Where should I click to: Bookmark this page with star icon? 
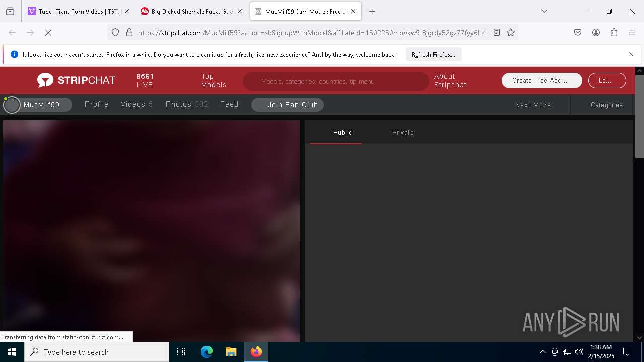coord(511,33)
